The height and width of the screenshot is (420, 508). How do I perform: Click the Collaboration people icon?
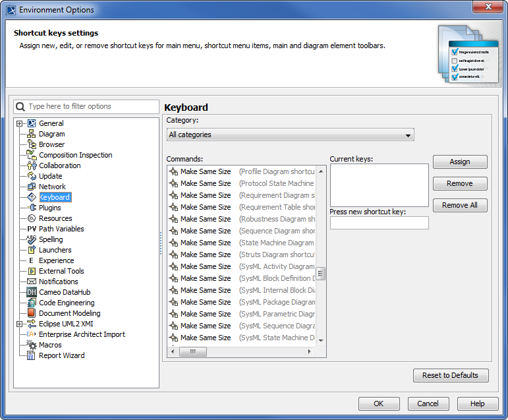(32, 165)
